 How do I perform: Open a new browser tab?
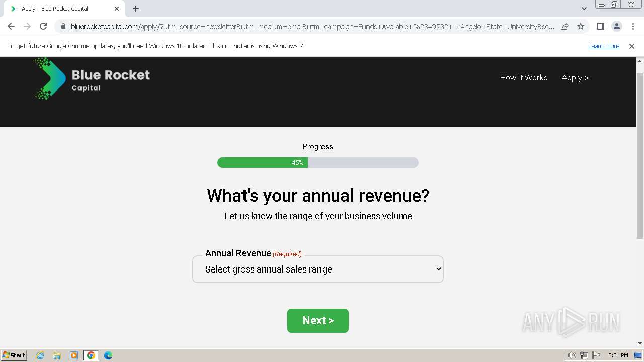pyautogui.click(x=136, y=9)
